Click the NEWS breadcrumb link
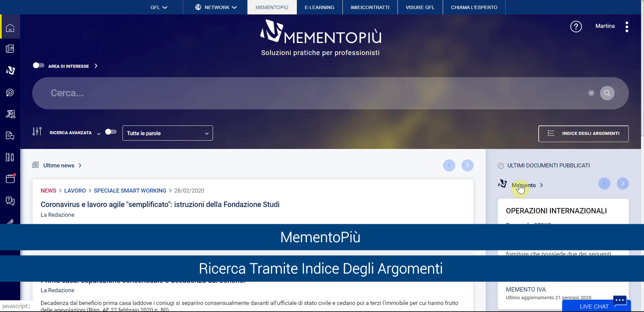Screen dimensions: 644x312 point(48,191)
